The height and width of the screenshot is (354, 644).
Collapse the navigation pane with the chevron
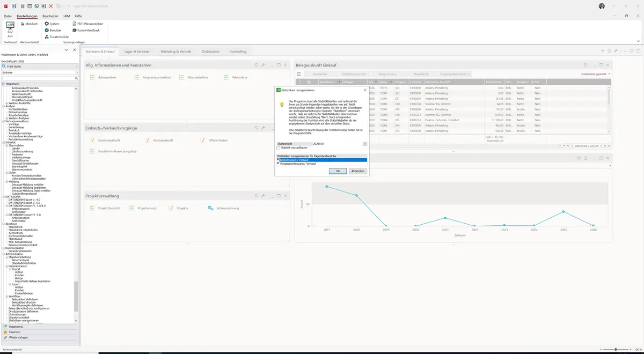67,50
